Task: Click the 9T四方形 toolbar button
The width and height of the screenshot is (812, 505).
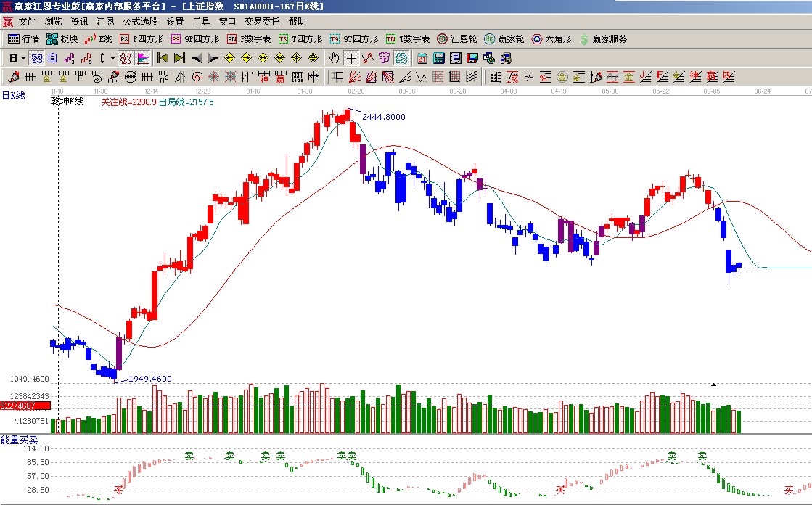Action: 353,39
